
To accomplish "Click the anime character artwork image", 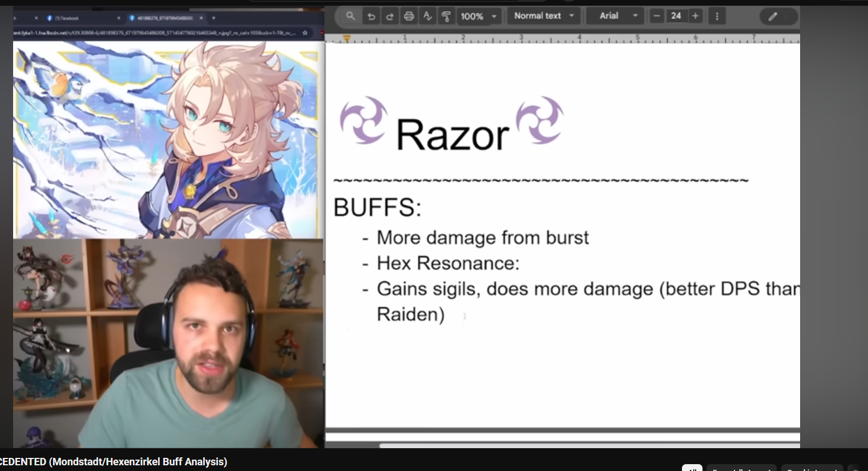I will [x=165, y=139].
